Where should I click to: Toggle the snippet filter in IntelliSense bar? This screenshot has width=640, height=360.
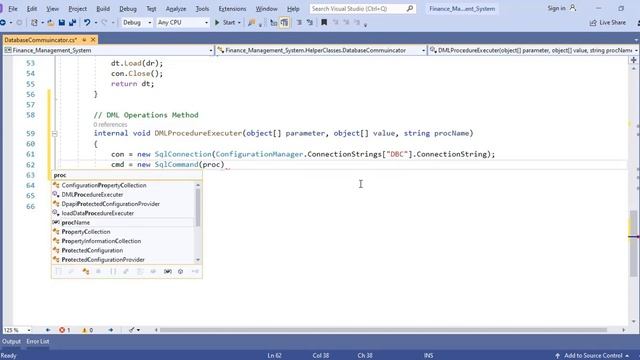click(58, 271)
